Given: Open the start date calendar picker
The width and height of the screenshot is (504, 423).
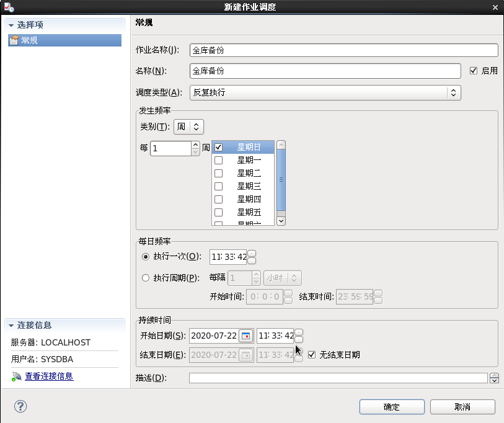Looking at the screenshot, I should (x=246, y=336).
